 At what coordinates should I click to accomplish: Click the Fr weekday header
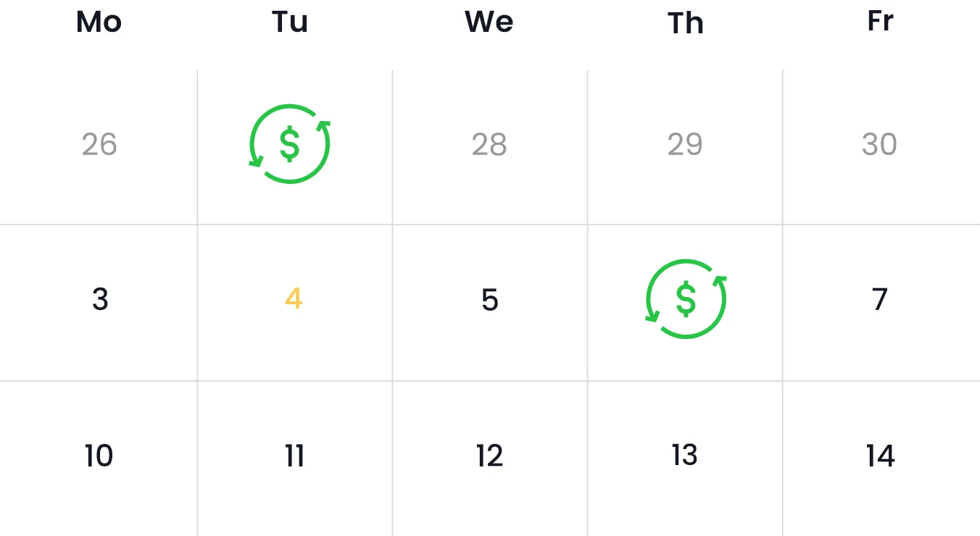tap(880, 21)
